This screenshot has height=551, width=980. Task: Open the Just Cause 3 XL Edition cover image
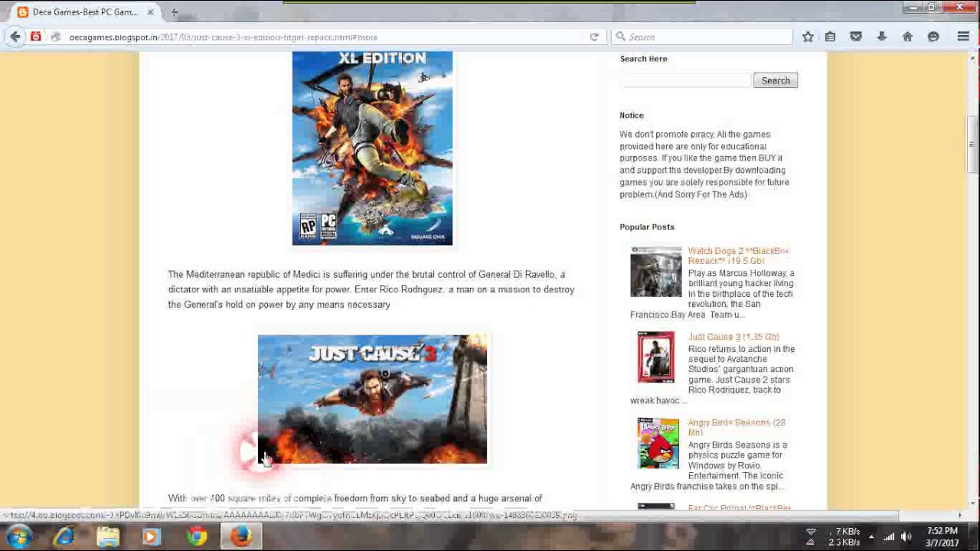point(372,148)
